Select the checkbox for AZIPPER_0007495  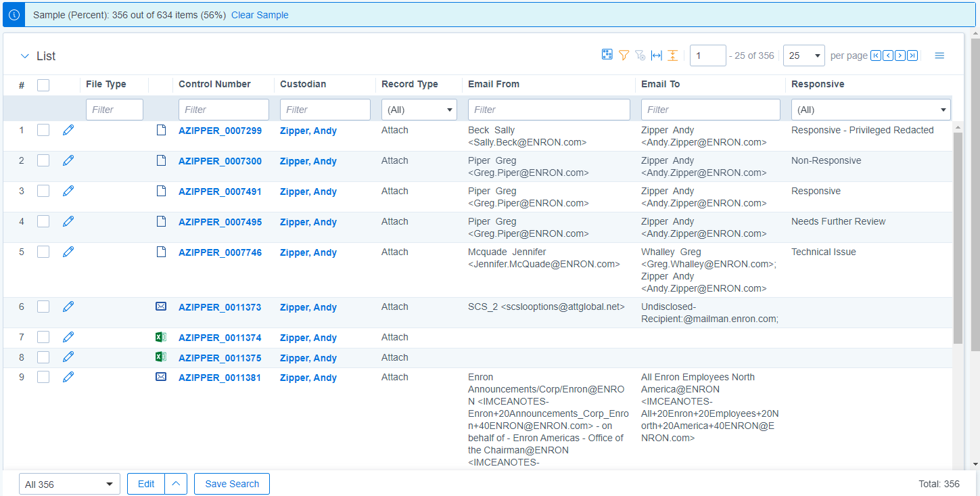(x=43, y=221)
